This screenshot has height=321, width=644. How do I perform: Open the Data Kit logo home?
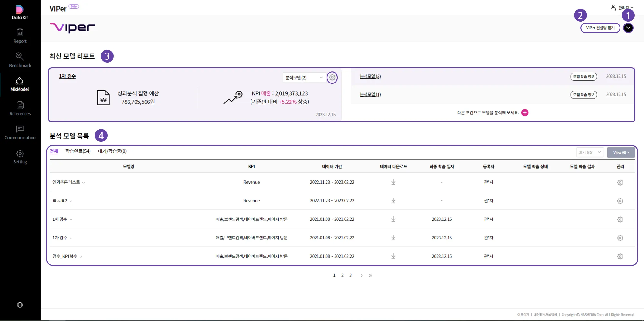click(x=20, y=13)
